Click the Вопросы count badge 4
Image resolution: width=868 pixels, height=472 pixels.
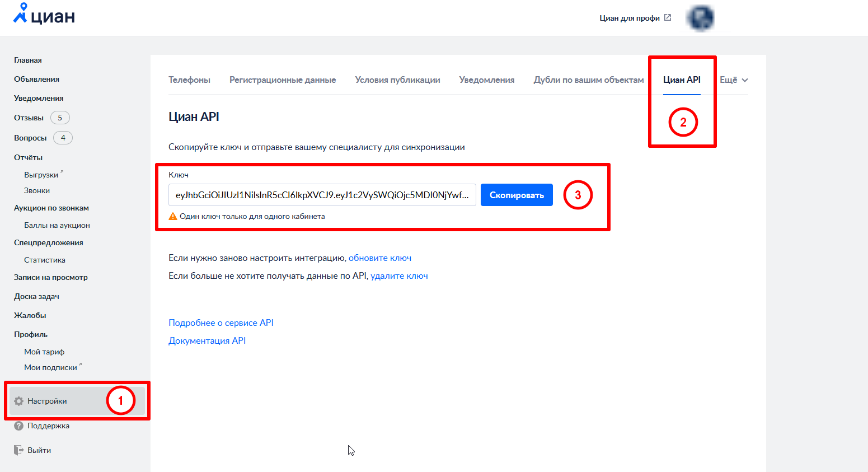pos(63,138)
